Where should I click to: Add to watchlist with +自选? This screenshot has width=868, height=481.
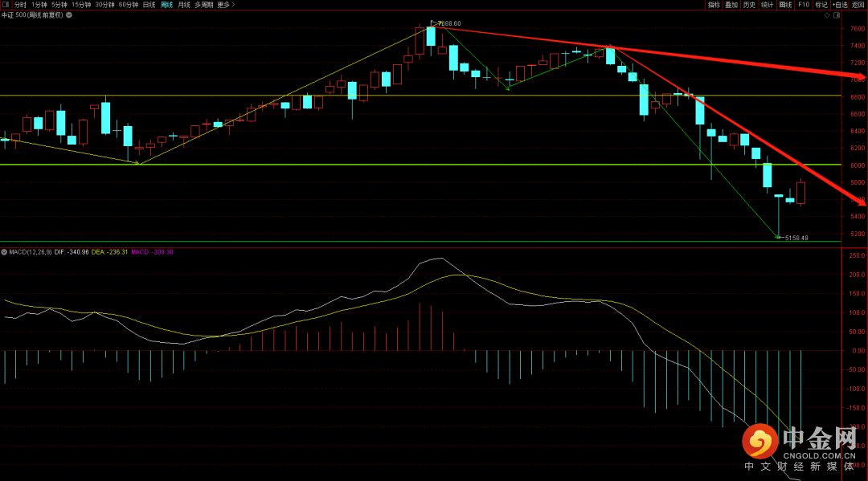click(840, 5)
